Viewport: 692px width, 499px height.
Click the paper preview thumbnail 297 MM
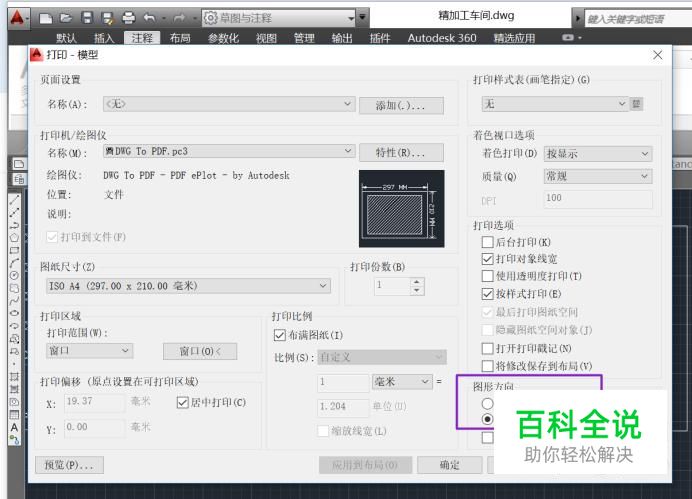pyautogui.click(x=402, y=209)
